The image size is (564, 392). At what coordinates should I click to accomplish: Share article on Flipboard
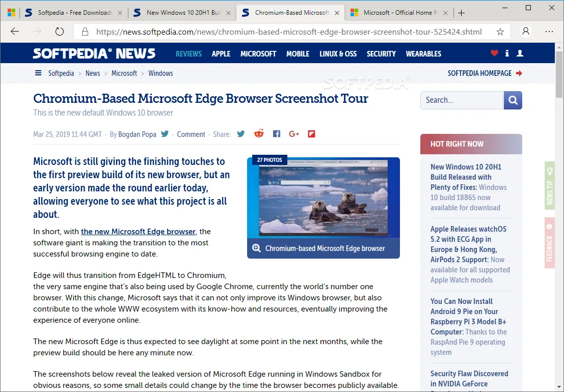311,134
